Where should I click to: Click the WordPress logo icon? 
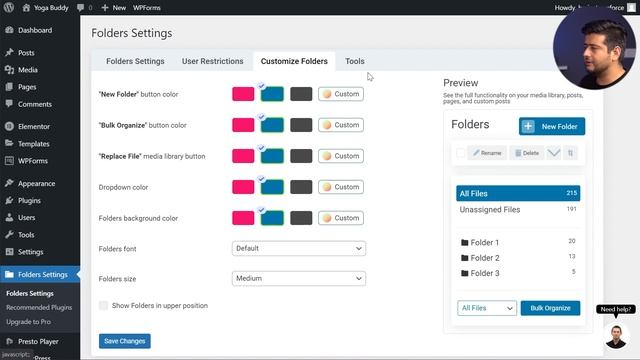tap(9, 7)
